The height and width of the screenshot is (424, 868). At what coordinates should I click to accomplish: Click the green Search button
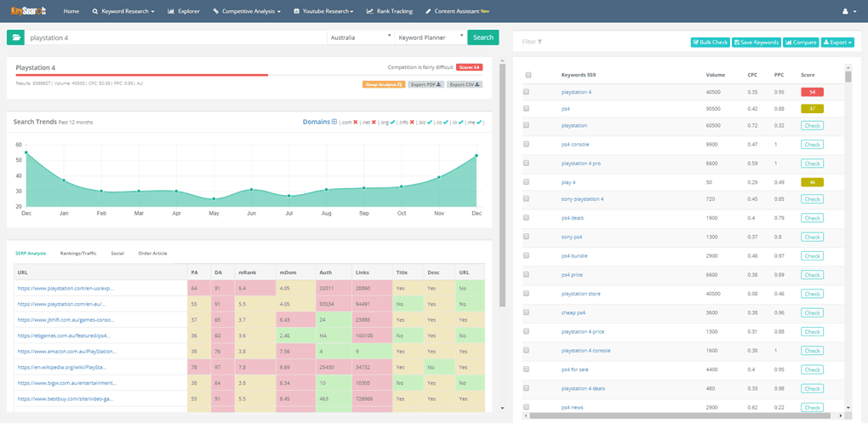tap(483, 37)
